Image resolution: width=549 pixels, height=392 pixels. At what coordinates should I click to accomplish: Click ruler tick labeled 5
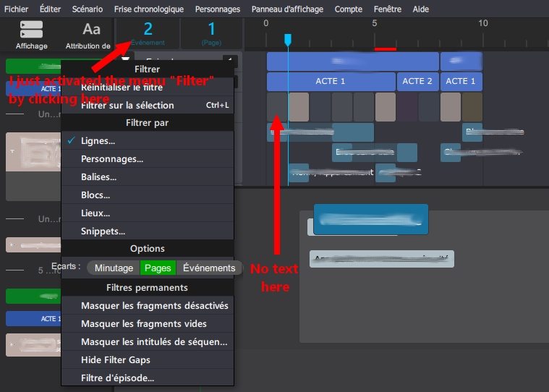374,23
